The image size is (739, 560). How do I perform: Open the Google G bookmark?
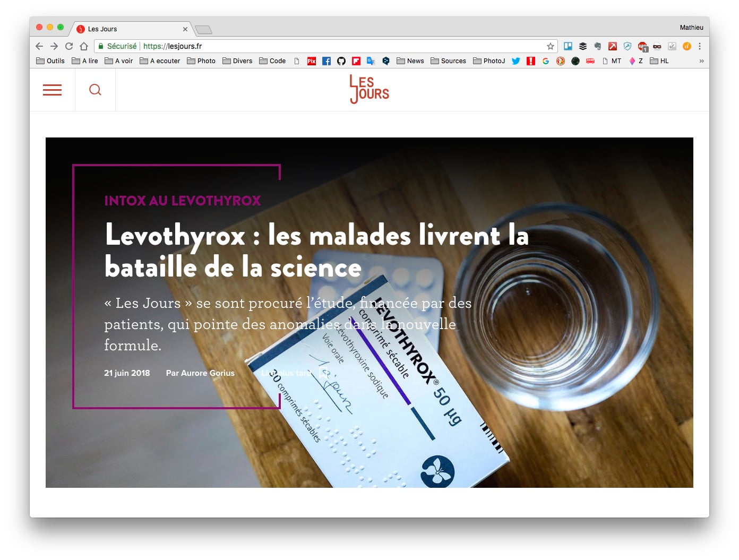(546, 61)
